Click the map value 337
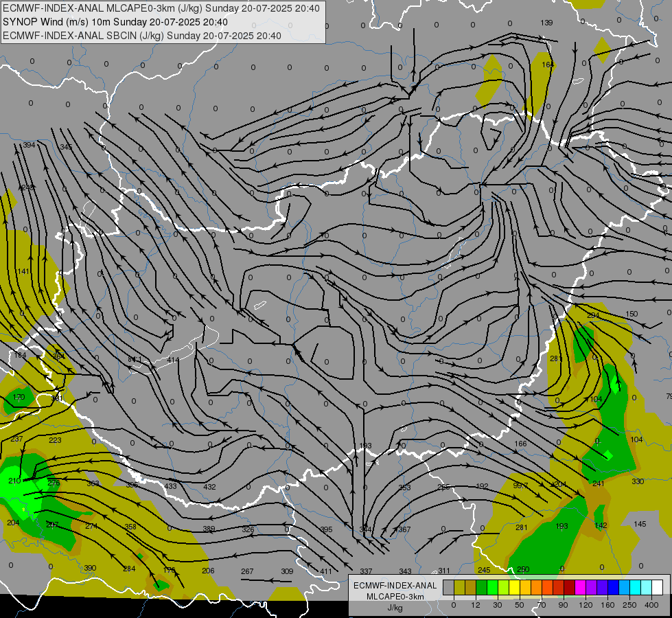 (x=366, y=571)
